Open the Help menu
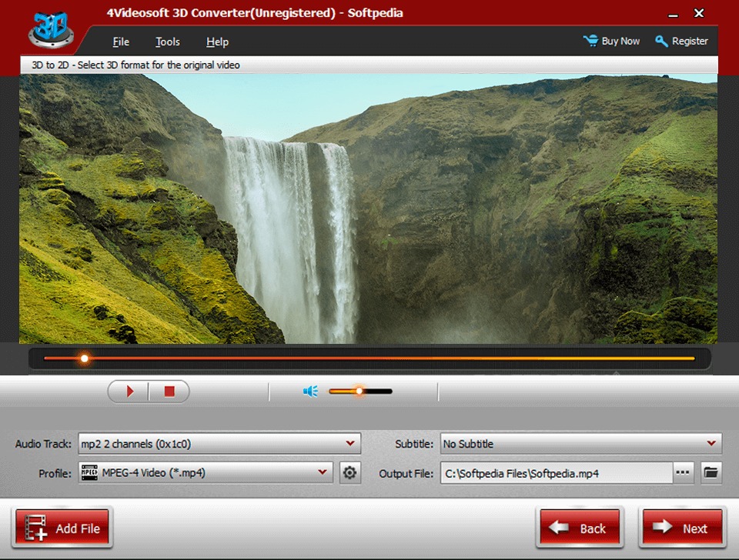 pyautogui.click(x=217, y=42)
